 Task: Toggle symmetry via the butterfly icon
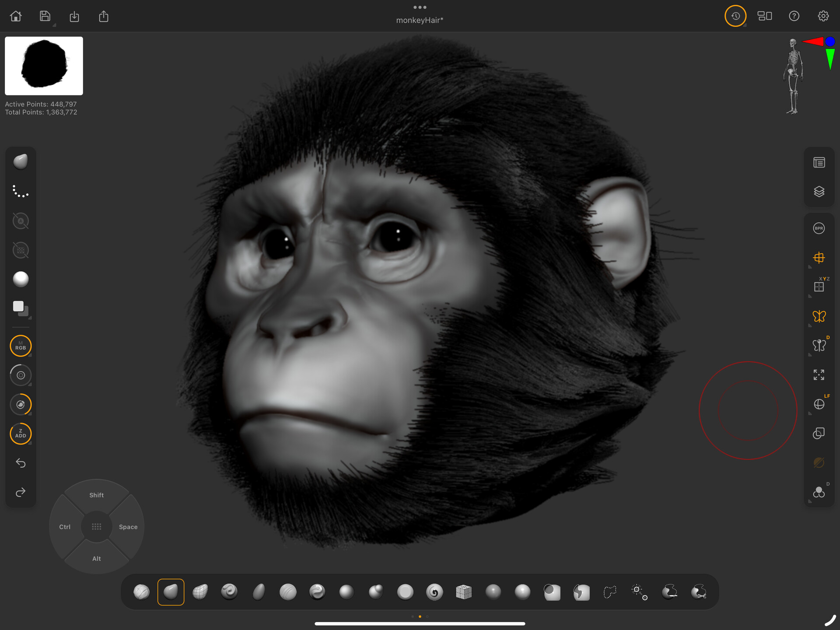(x=819, y=316)
